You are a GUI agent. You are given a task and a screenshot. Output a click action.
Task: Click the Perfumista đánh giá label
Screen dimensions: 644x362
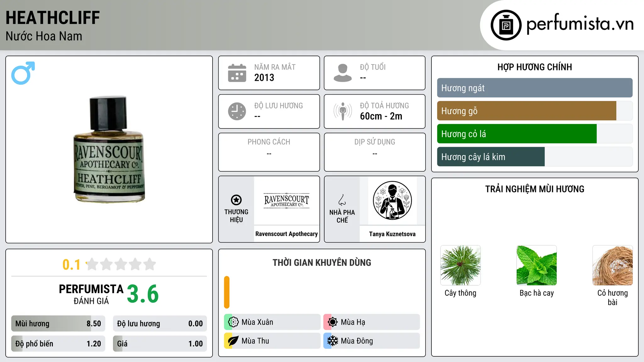91,294
